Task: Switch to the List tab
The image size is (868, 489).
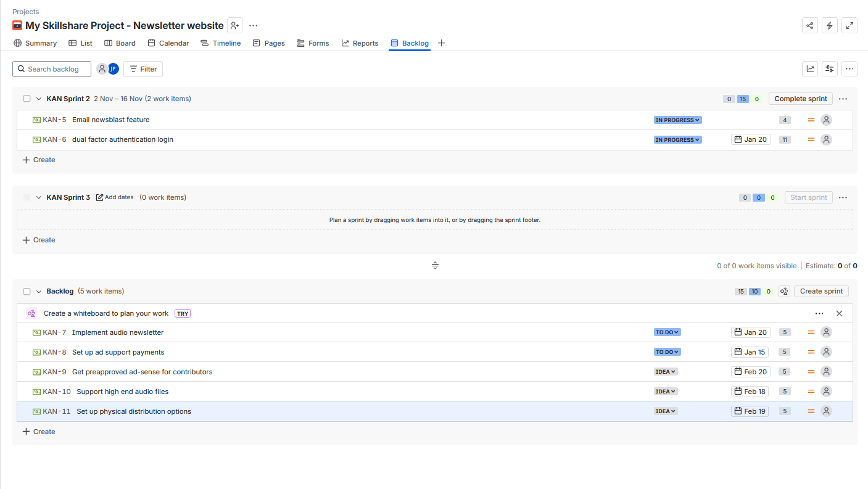Action: [x=80, y=43]
